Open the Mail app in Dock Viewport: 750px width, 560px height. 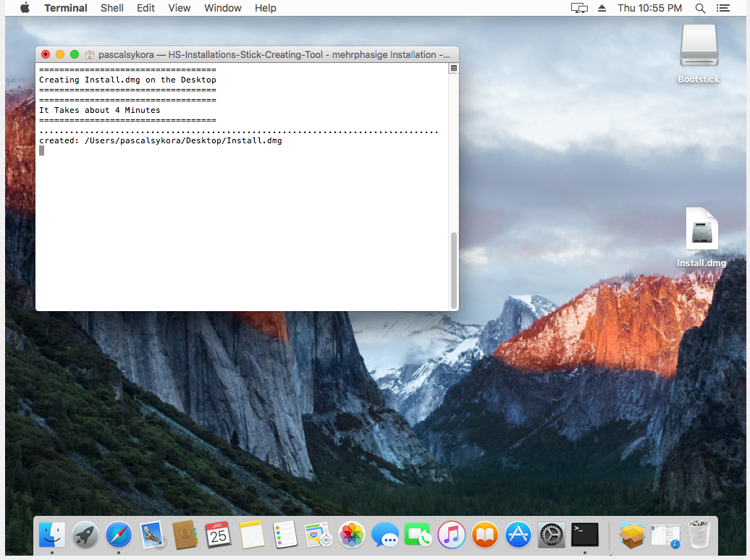coord(152,534)
